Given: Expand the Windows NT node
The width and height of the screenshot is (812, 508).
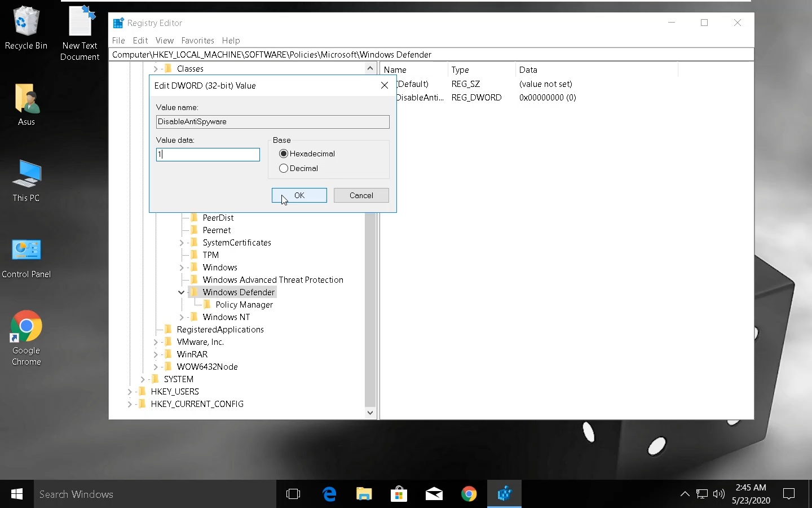Looking at the screenshot, I should point(182,317).
